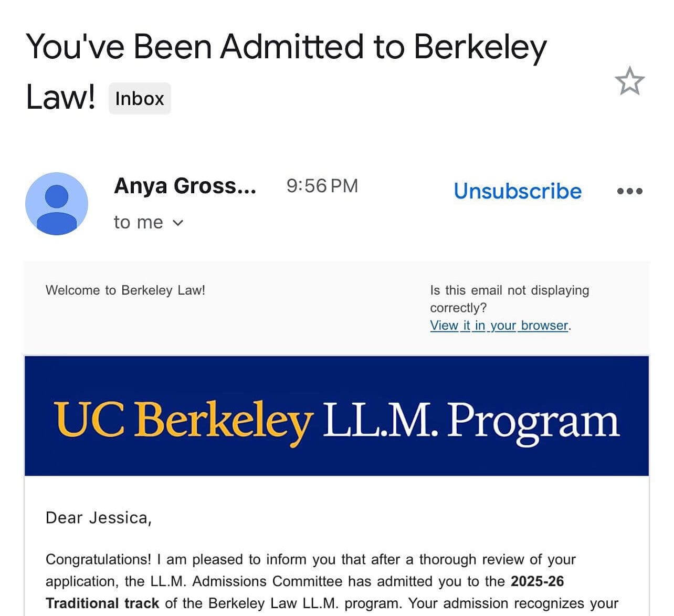Star this Berkeley Law email
This screenshot has height=616, width=674.
click(x=629, y=81)
